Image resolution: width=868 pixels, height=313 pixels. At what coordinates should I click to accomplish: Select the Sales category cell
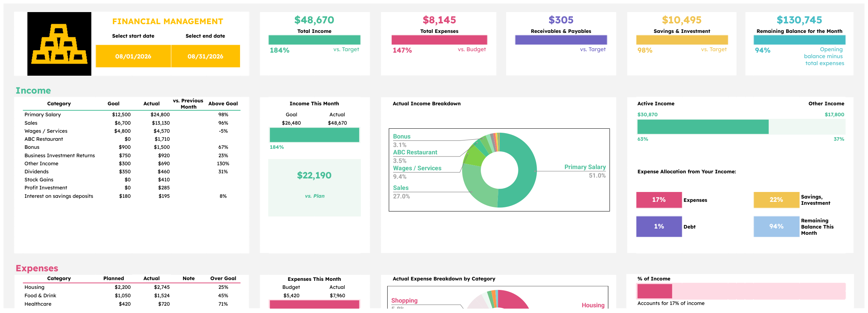tap(31, 123)
